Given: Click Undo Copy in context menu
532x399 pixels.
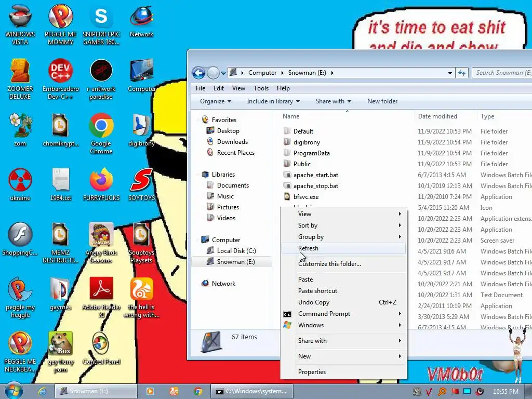Looking at the screenshot, I should pos(343,302).
